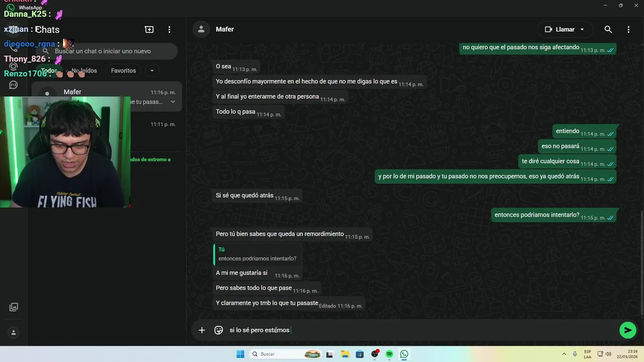
Task: Open File Explorer from the taskbar
Action: [345, 354]
